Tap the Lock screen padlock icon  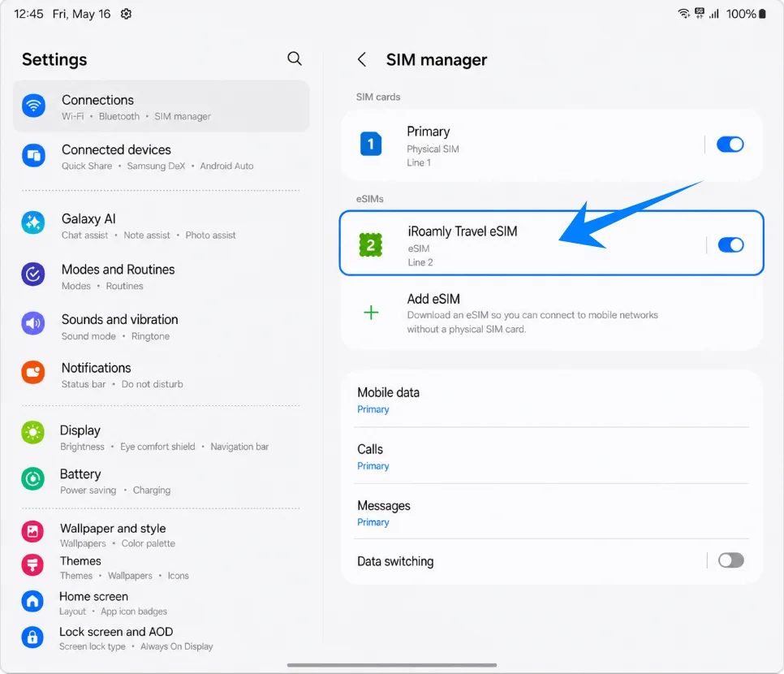(32, 637)
